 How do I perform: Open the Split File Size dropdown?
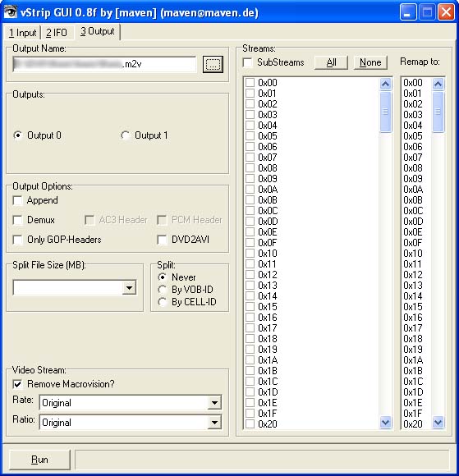coord(129,288)
